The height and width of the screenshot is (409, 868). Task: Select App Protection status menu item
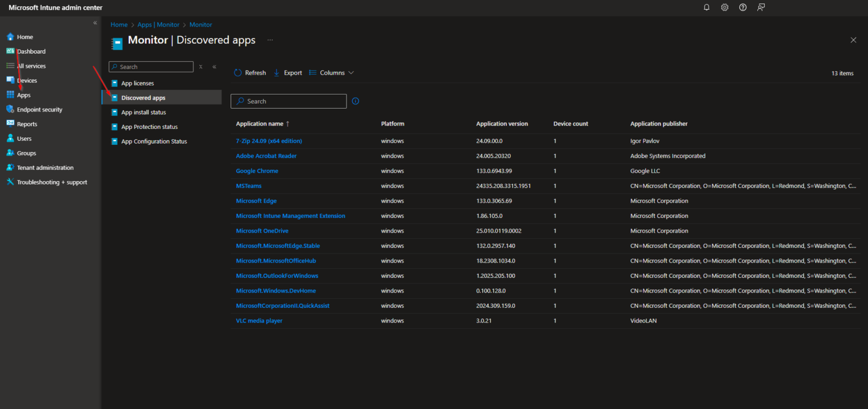click(149, 127)
